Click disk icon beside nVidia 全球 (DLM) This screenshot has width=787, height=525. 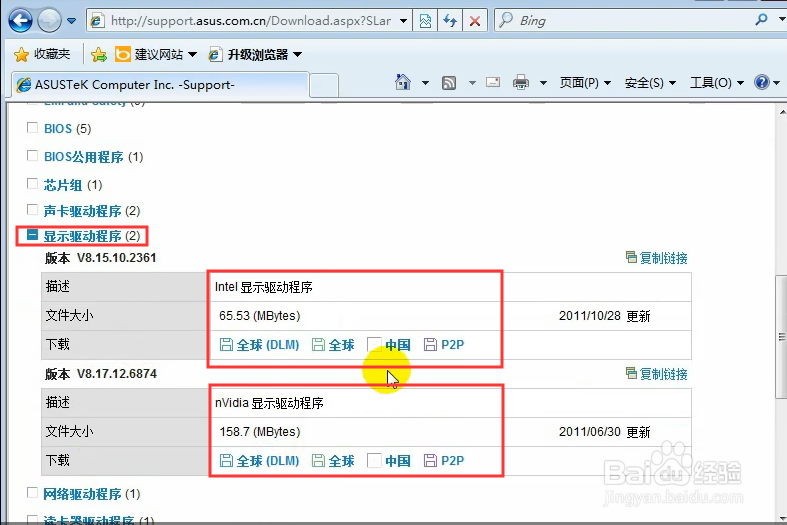pos(226,461)
